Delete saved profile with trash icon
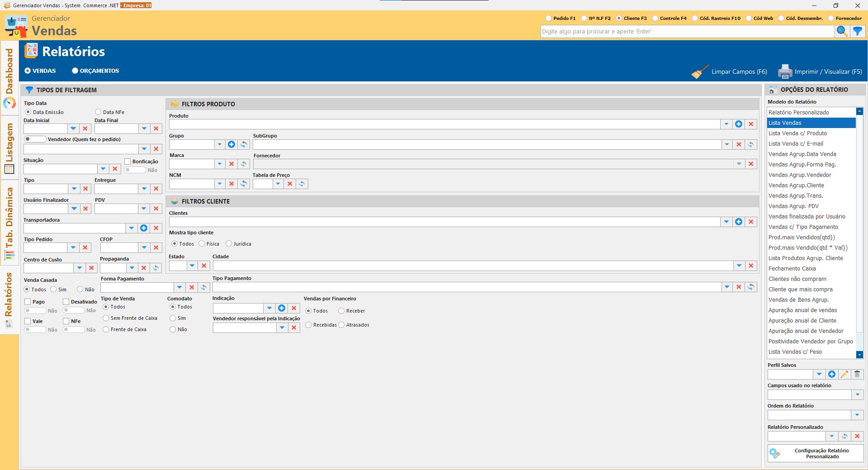Screen dimensions: 868x470 857,374
